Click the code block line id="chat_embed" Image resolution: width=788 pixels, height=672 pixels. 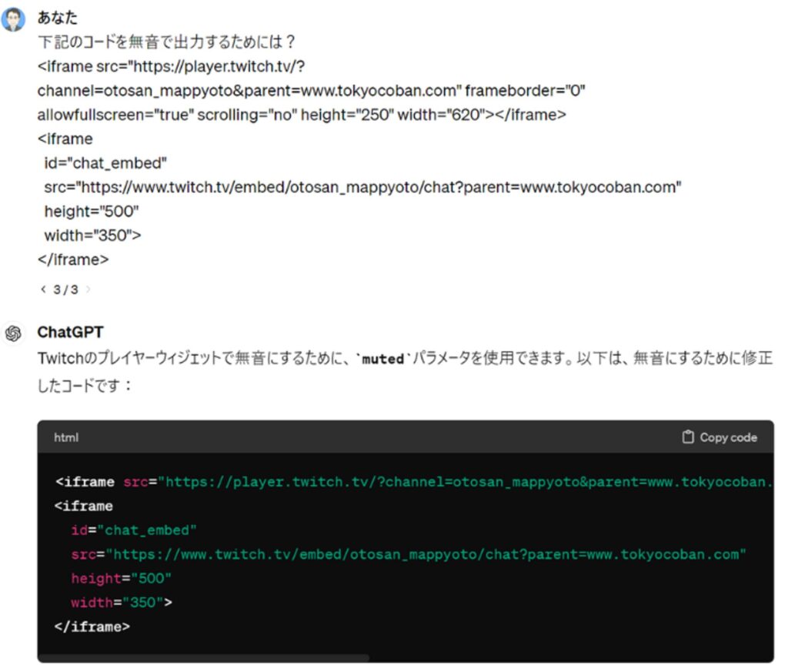tap(134, 530)
